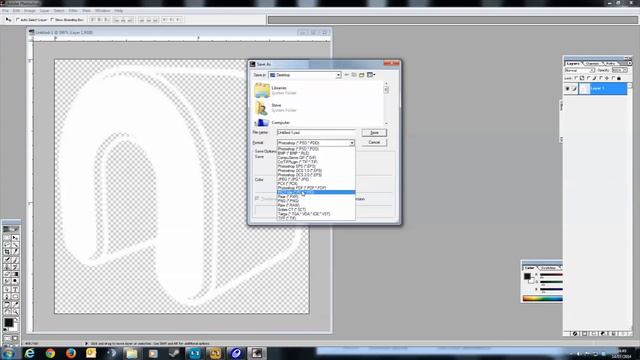Viewport: 640px width, 360px height.
Task: Click the color ramp in Color panel
Action: [542, 298]
